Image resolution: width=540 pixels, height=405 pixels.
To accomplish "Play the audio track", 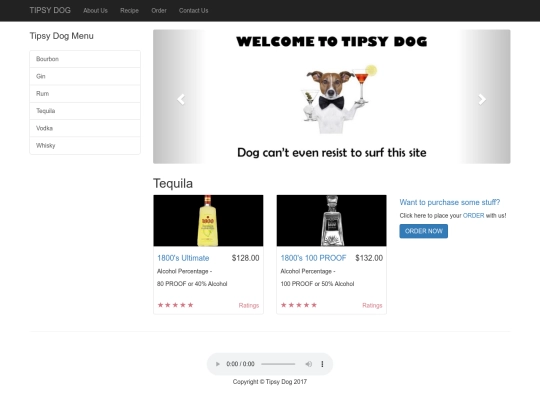I will click(217, 364).
